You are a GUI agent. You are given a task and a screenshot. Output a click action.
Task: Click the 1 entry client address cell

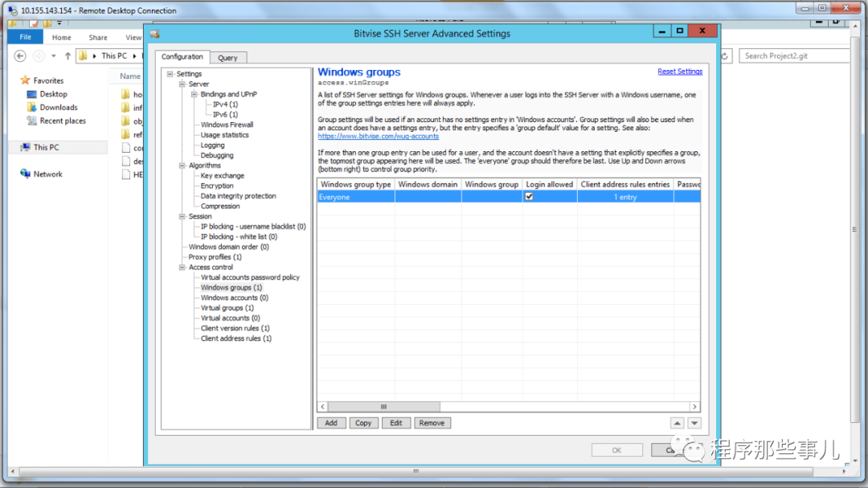tap(625, 197)
